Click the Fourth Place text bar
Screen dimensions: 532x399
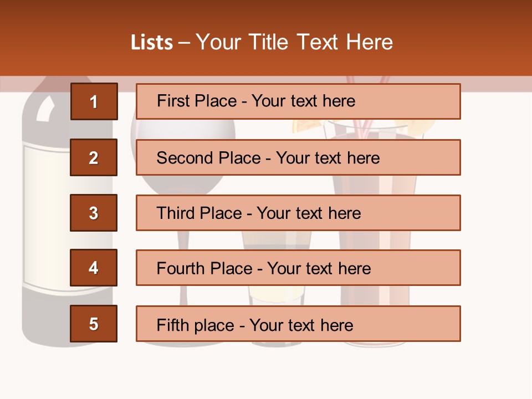click(298, 268)
